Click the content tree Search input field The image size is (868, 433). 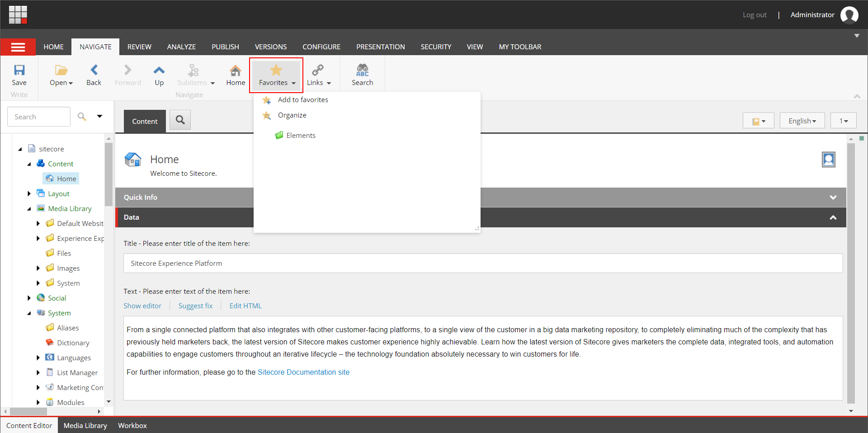[39, 117]
